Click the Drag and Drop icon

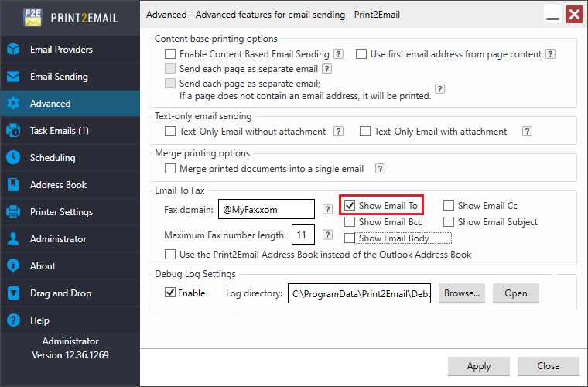click(x=13, y=293)
